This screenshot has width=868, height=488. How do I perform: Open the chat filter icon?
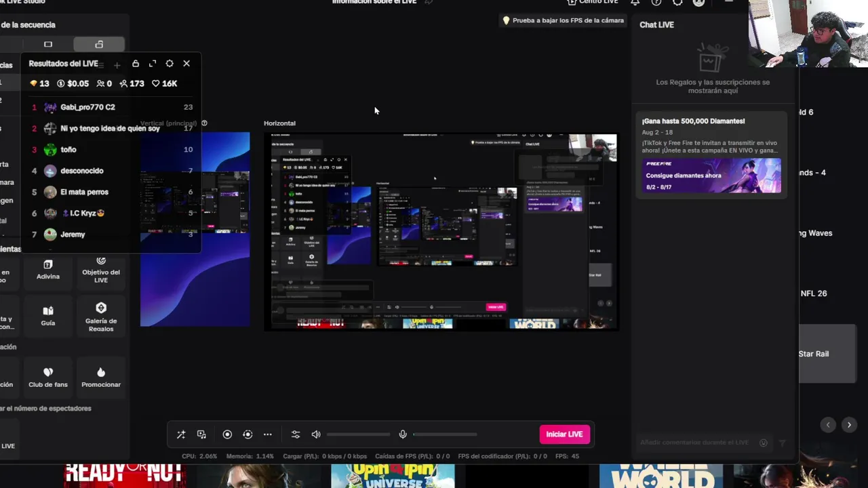[782, 443]
